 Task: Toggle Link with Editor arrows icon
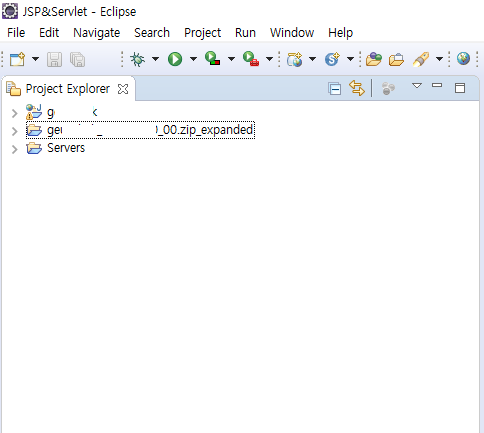point(357,88)
